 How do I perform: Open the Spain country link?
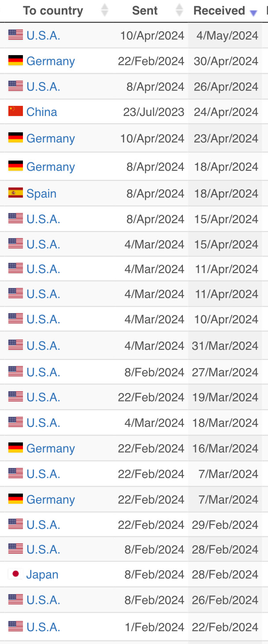(41, 194)
